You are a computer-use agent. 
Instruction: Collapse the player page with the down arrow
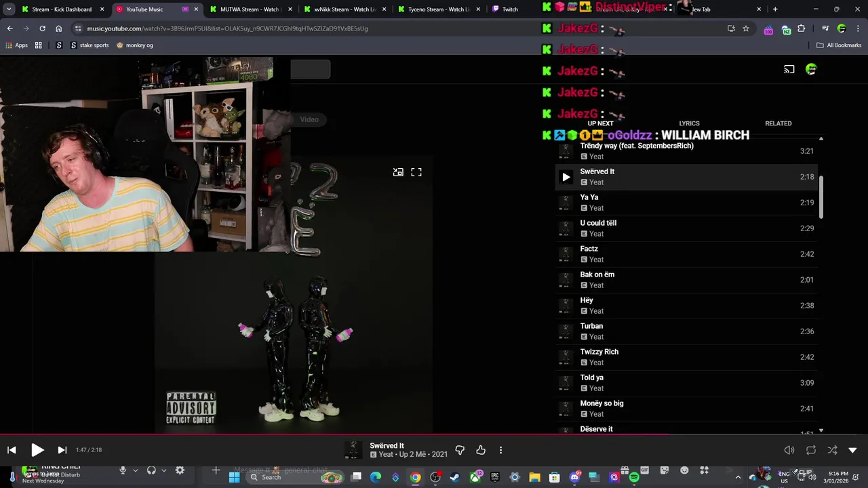click(x=852, y=450)
